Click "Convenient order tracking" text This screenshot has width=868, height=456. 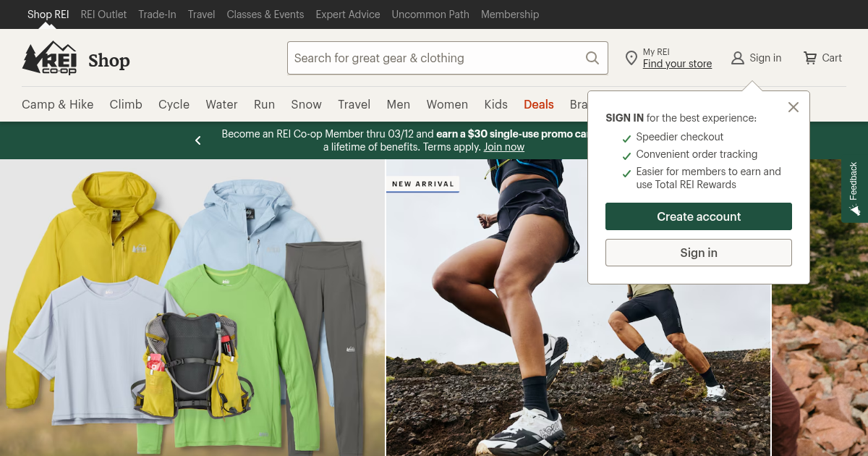697,154
